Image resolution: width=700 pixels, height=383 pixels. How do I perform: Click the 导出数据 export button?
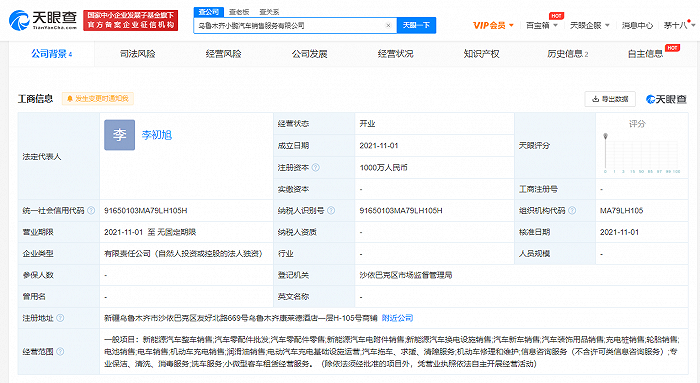[610, 99]
